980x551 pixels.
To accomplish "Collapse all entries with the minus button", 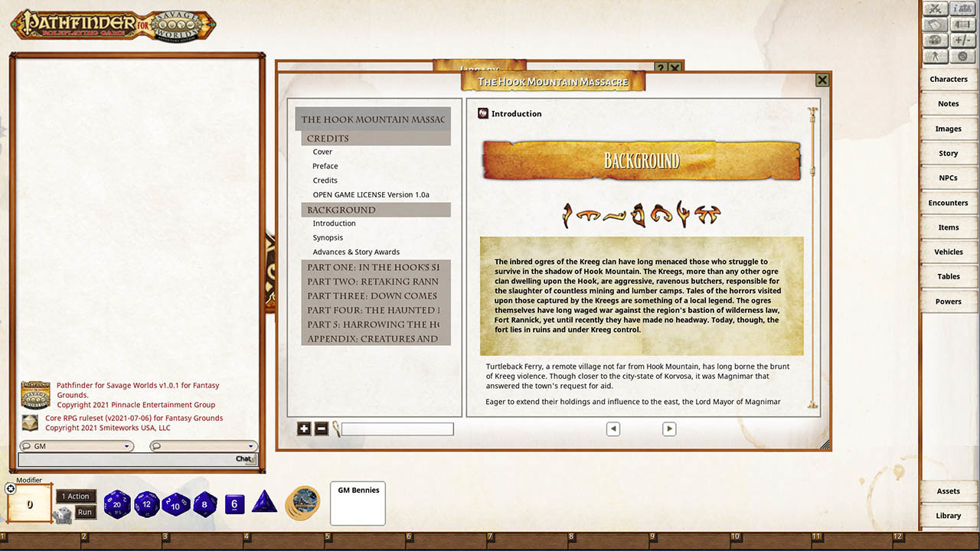I will 321,429.
